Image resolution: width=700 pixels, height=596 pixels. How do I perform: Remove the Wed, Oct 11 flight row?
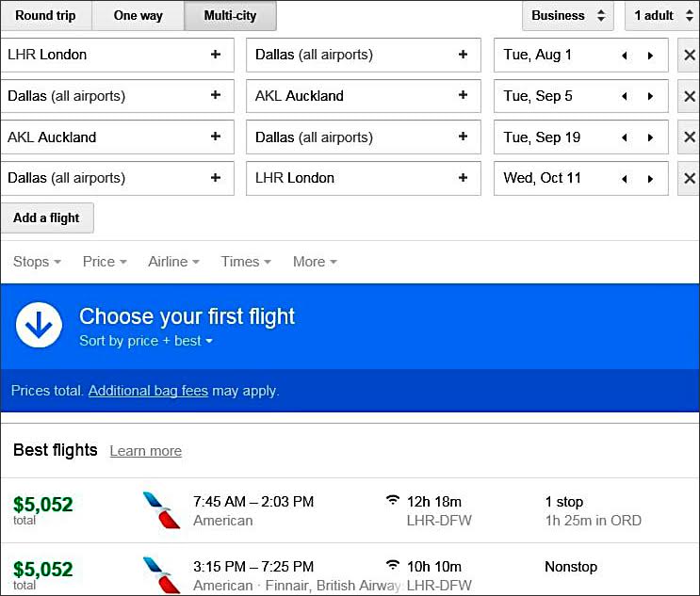[689, 179]
